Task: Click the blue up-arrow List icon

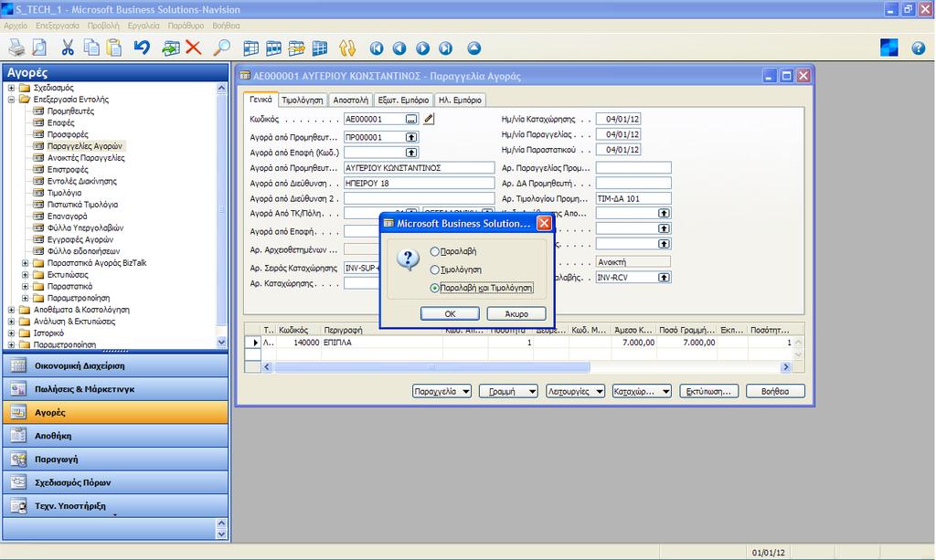Action: click(474, 48)
